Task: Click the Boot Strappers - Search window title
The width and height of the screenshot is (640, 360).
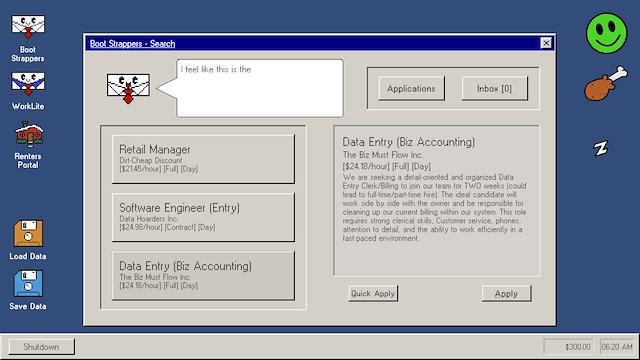Action: click(x=133, y=44)
